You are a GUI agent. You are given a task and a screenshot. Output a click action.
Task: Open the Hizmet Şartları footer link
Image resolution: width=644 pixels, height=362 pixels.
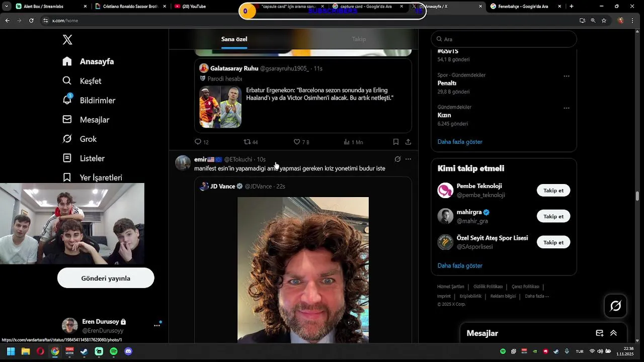(x=451, y=287)
